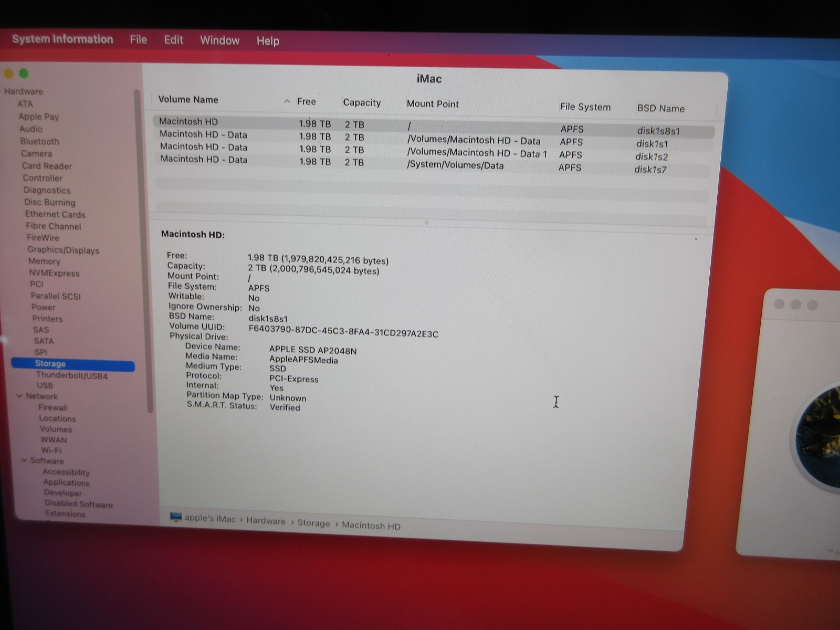The image size is (840, 630).
Task: Select Graphics/Displays in the sidebar
Action: [64, 250]
